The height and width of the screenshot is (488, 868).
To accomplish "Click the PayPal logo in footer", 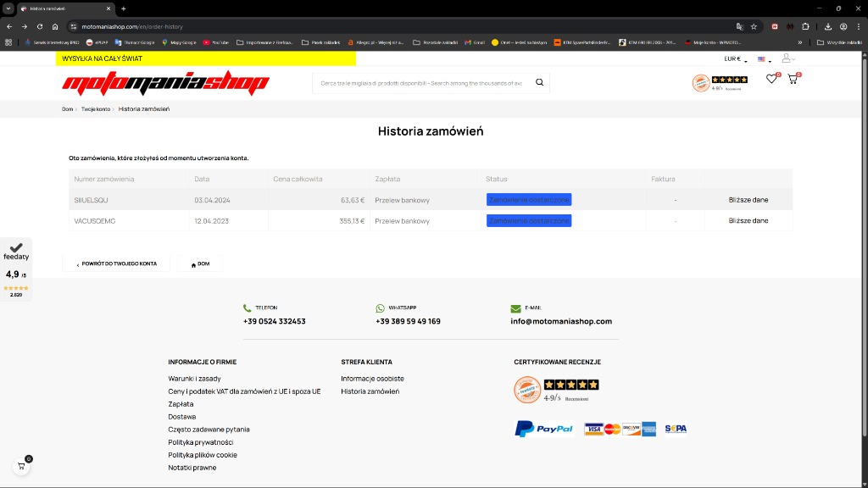I will 544,429.
